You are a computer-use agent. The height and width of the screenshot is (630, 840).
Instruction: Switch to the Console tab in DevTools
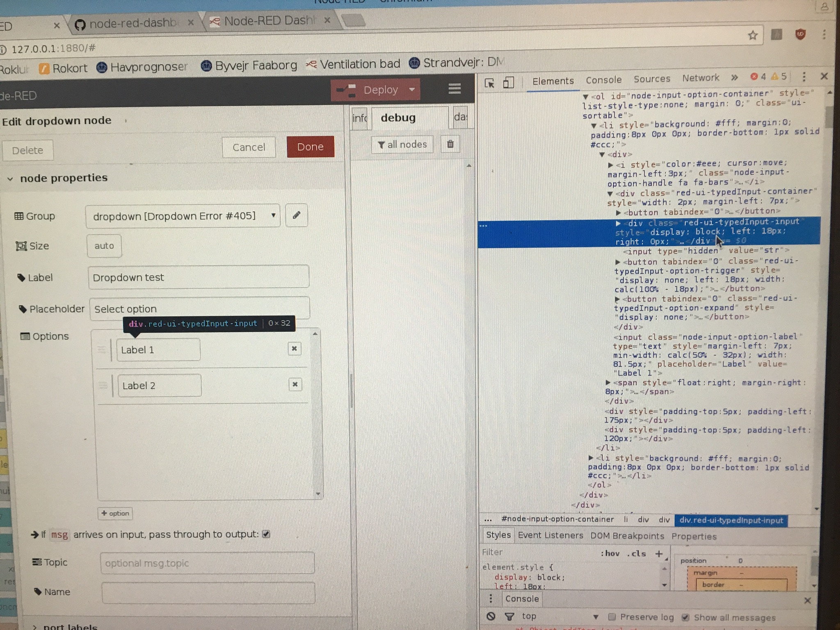point(604,80)
